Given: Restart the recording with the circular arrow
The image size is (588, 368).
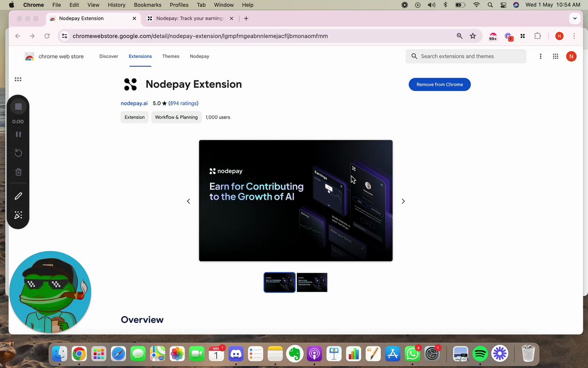Looking at the screenshot, I should tap(18, 153).
